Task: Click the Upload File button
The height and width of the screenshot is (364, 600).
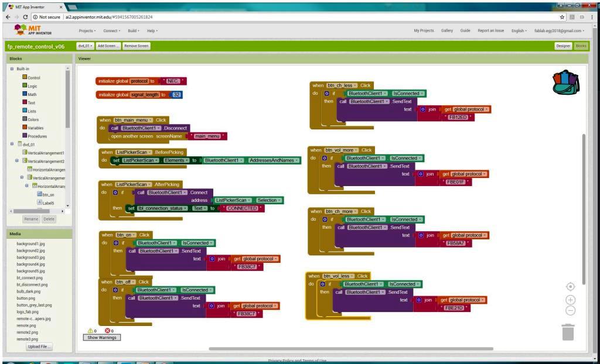Action: [39, 347]
